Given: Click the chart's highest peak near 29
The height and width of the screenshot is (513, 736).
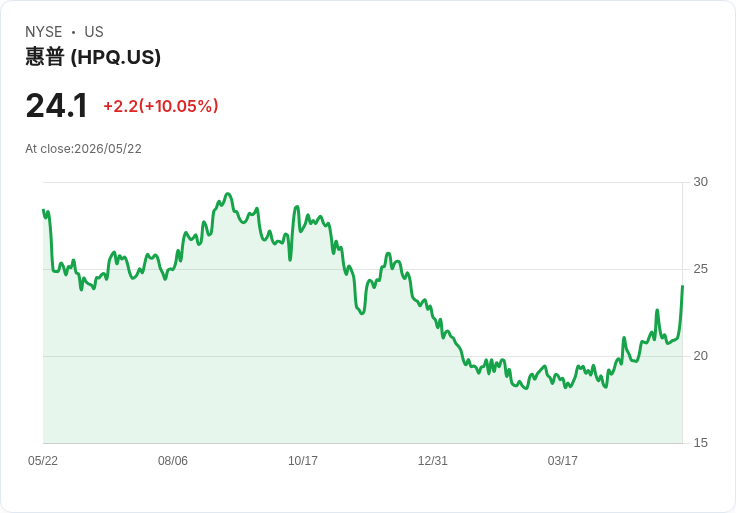Looking at the screenshot, I should (x=228, y=194).
